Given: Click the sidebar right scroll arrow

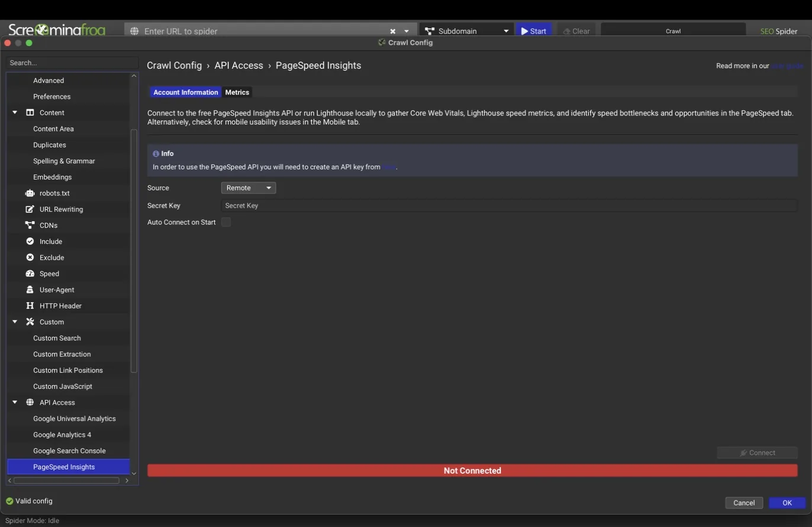Looking at the screenshot, I should (127, 480).
